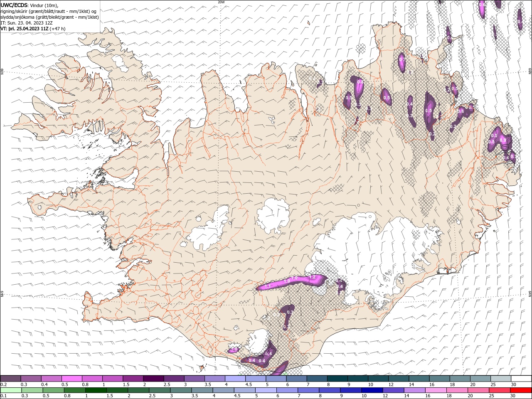Select the upper legend swatch labeled 18
This screenshot has height=399, width=532.
click(x=460, y=379)
